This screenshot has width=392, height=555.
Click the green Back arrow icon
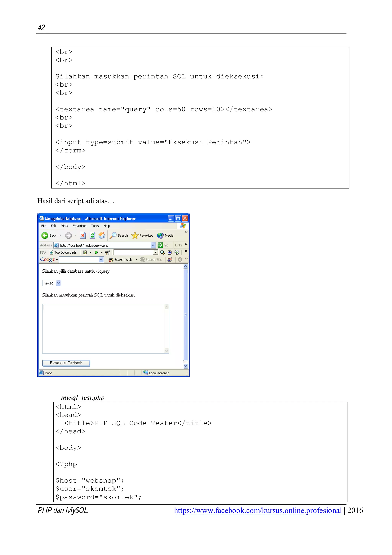click(45, 235)
